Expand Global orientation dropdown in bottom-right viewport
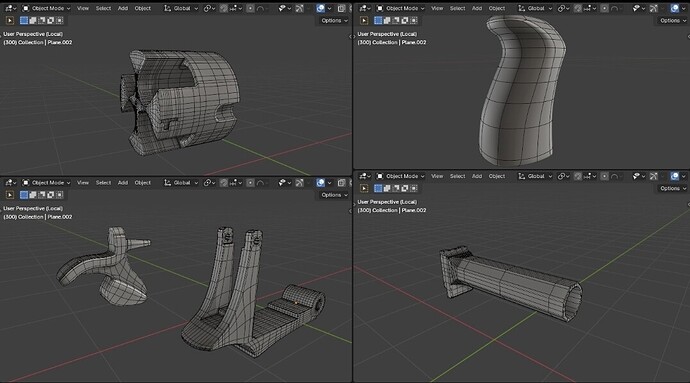 pos(535,176)
